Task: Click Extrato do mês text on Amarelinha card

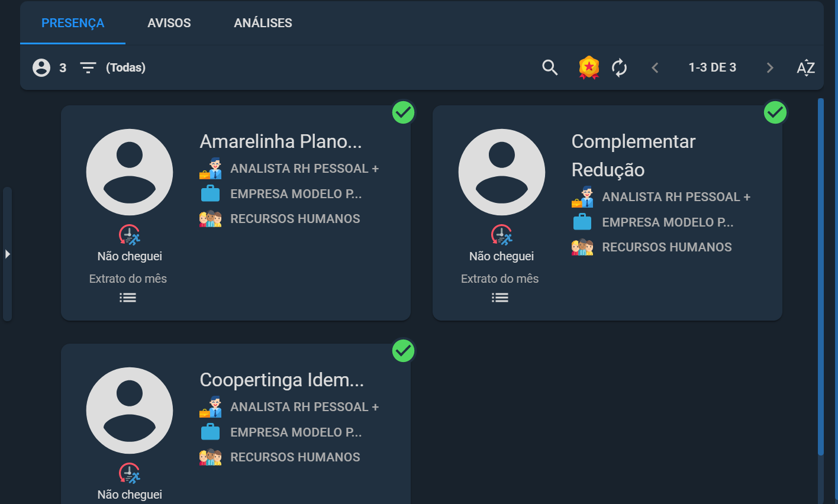Action: (x=128, y=279)
